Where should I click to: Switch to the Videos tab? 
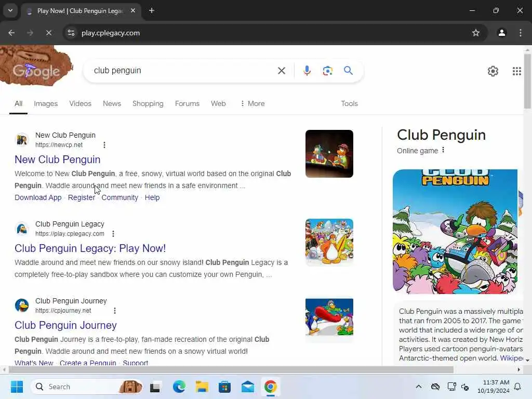[x=81, y=103]
